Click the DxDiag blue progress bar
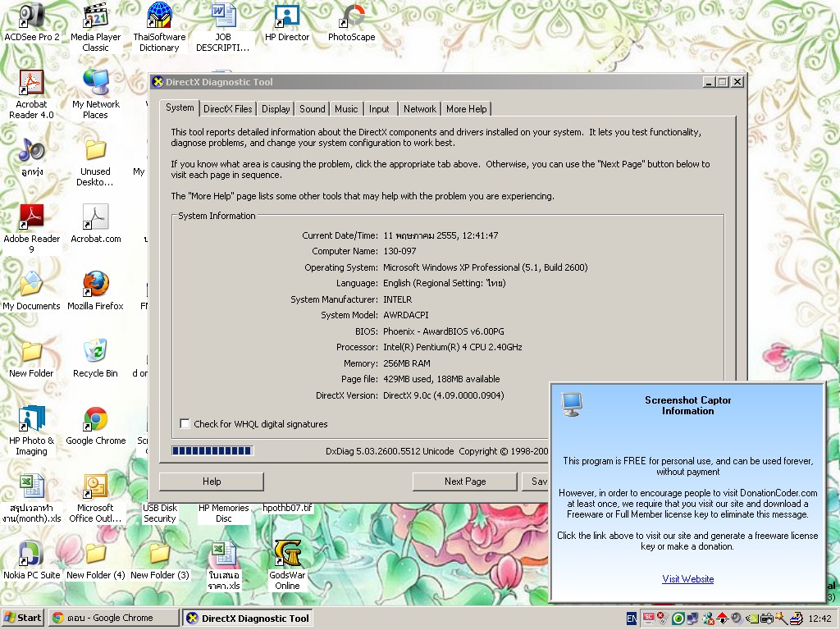Screen dimensions: 840x630 pos(212,451)
